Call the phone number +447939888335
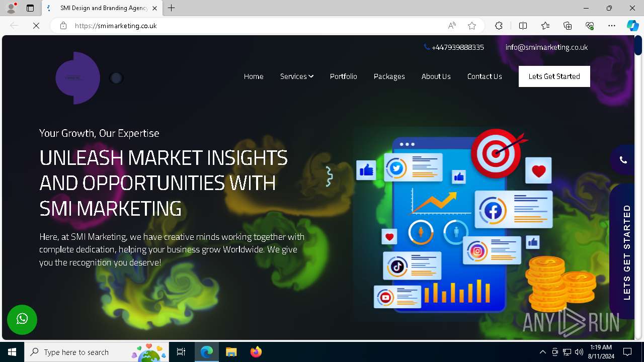This screenshot has height=362, width=644. (454, 47)
